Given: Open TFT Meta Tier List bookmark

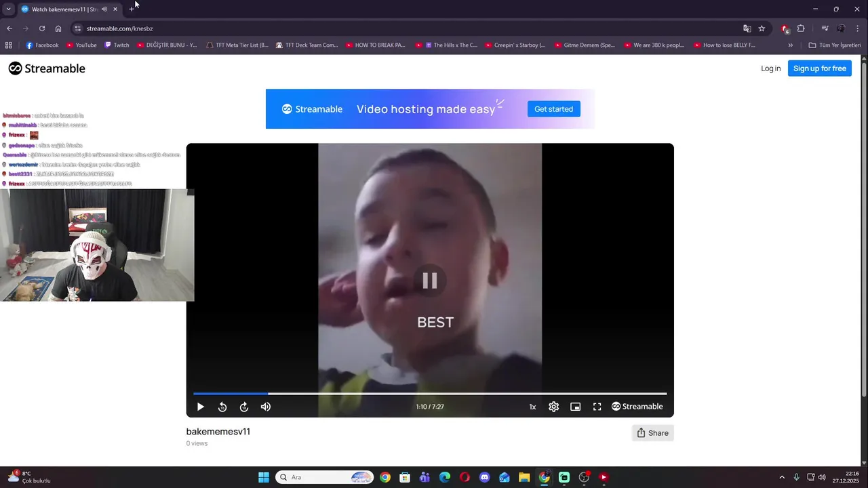Looking at the screenshot, I should [x=237, y=45].
